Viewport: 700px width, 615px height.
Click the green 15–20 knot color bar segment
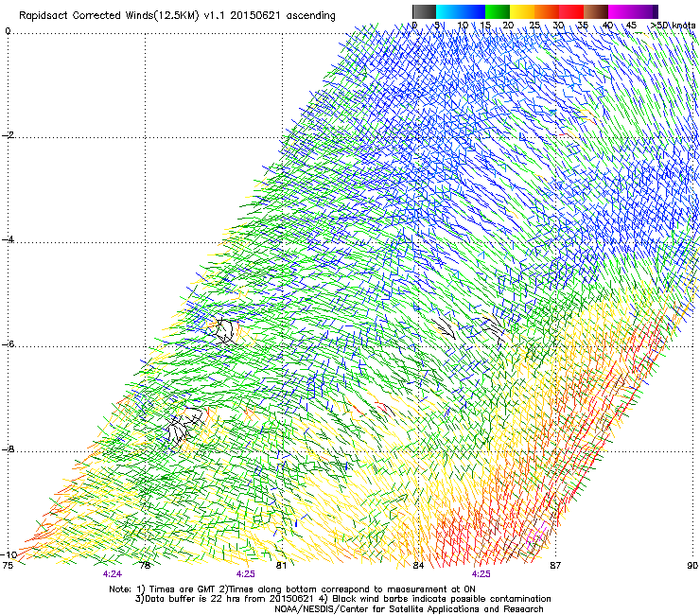498,11
